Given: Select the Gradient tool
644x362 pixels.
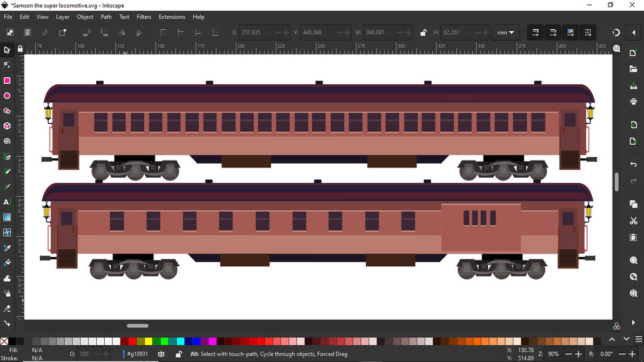Looking at the screenshot, I should [7, 217].
